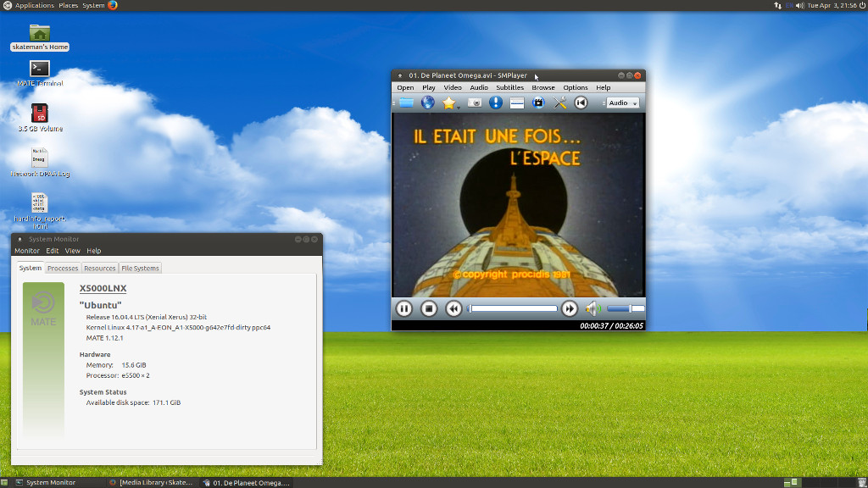868x488 pixels.
Task: Click the clock showing Tue Apr 3, 21:56
Action: [x=832, y=6]
